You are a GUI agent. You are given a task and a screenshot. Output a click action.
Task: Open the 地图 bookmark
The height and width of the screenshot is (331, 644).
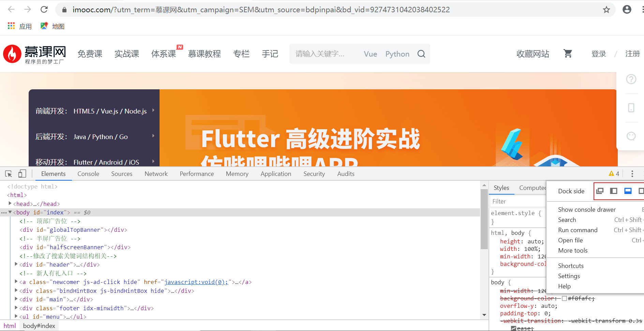[53, 26]
